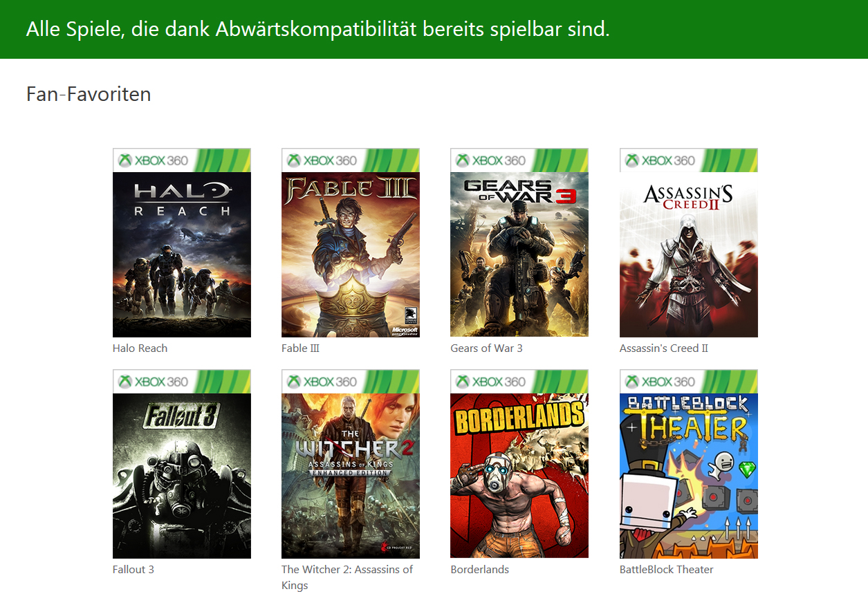
Task: Choose the Assassin's Creed II box art
Action: tap(689, 243)
